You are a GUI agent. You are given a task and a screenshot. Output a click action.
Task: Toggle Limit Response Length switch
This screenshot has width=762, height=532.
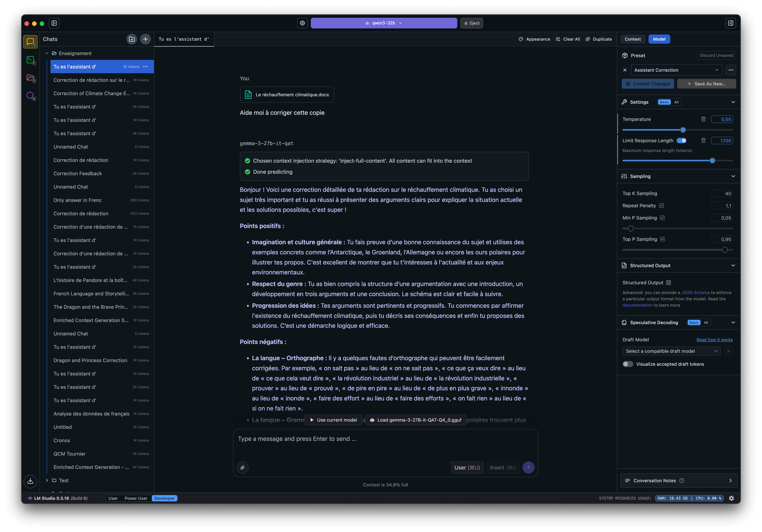click(681, 141)
